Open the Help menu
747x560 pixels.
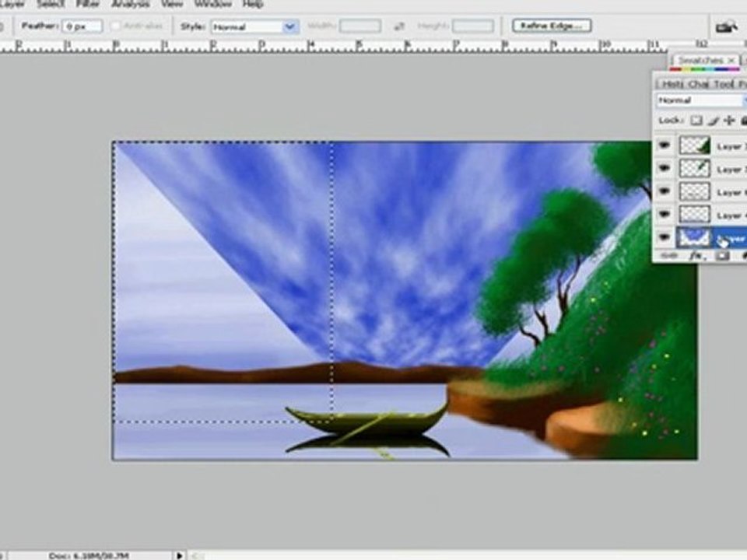[x=252, y=4]
